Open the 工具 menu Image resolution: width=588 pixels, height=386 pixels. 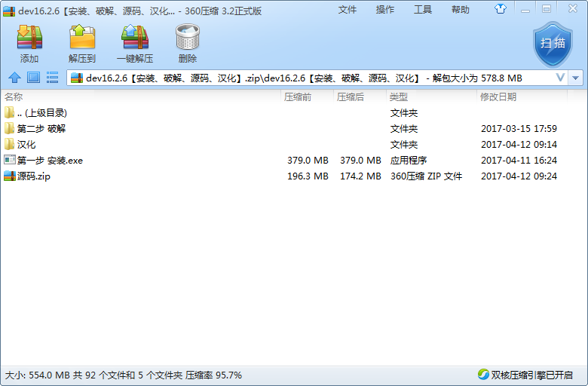click(x=423, y=9)
